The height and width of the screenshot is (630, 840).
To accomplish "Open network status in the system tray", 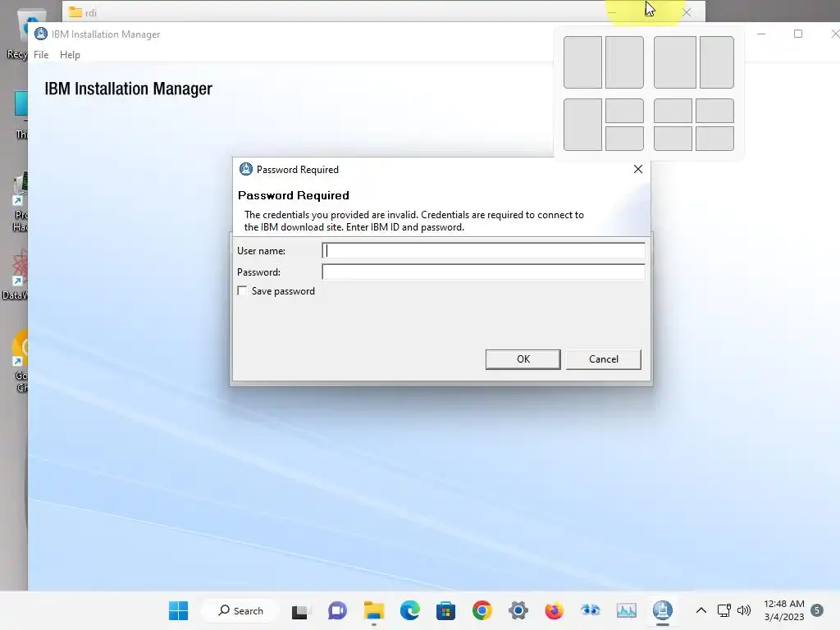I will click(724, 610).
